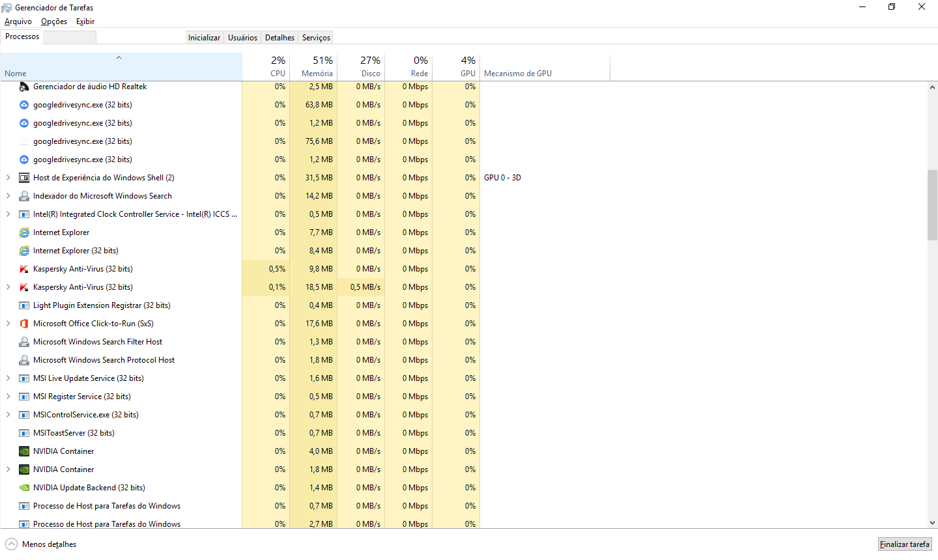938x560 pixels.
Task: Click the NVIDIA Container icon with 1,8 MB memory
Action: [24, 469]
